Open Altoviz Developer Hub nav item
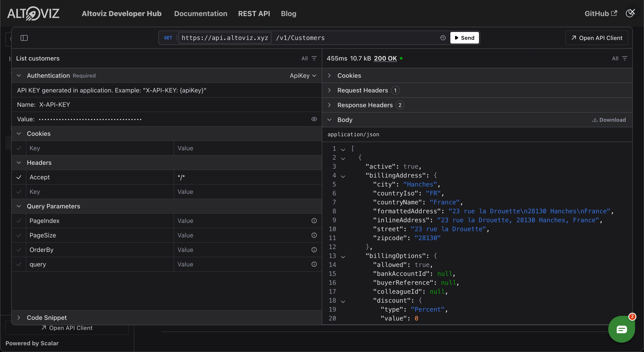 [x=121, y=13]
